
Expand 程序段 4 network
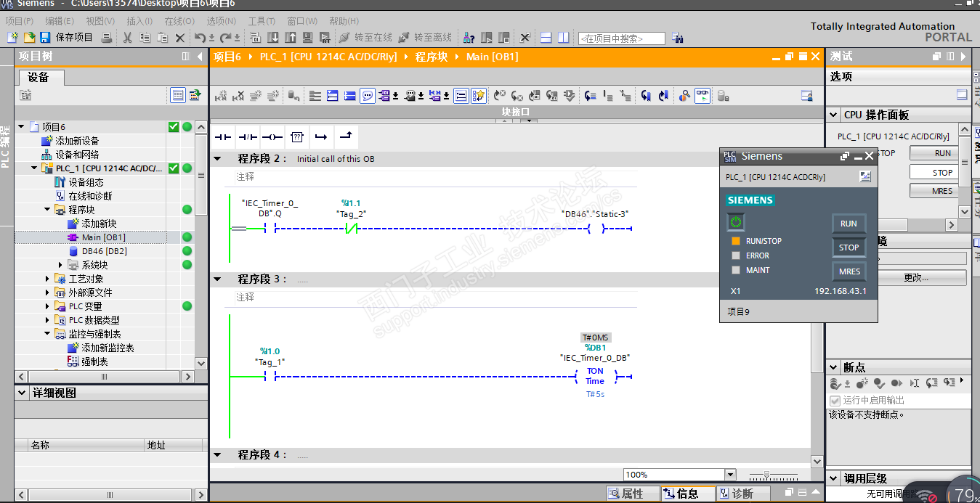point(217,455)
